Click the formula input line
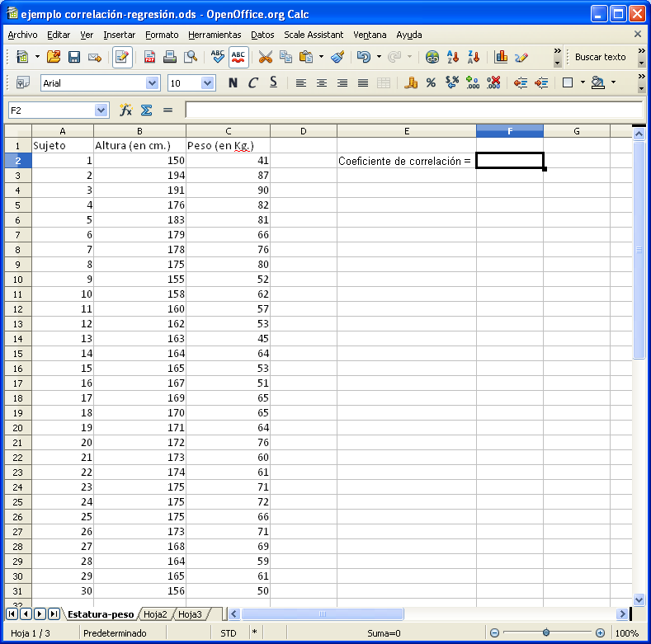The image size is (651, 644). pos(413,110)
